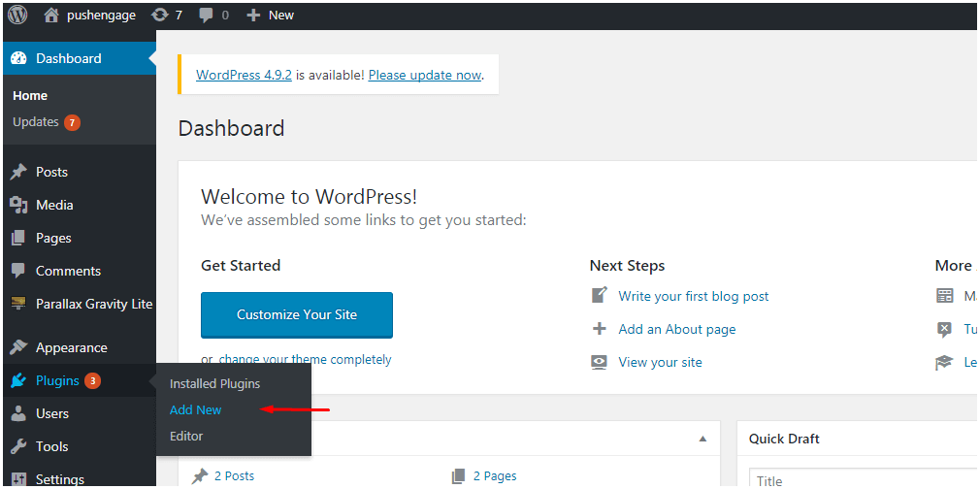Click the Appearance paintbrush icon
This screenshot has height=489, width=980.
pyautogui.click(x=18, y=347)
